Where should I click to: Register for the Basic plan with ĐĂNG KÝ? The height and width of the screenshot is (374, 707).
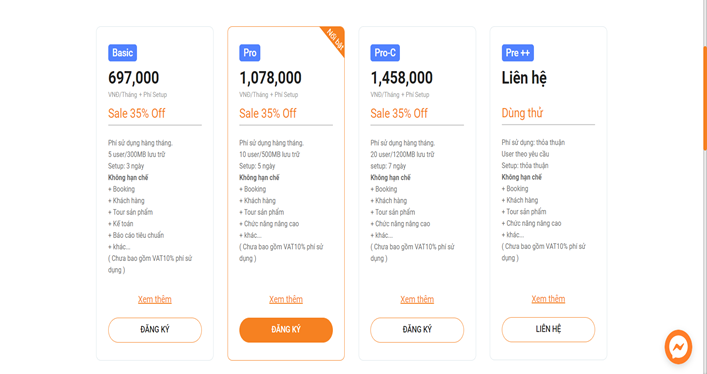[155, 330]
